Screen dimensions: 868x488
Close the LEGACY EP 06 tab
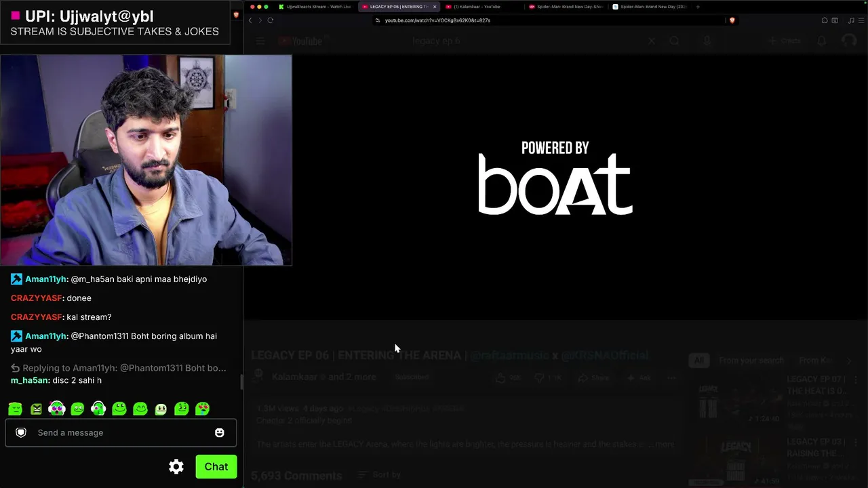coord(435,7)
